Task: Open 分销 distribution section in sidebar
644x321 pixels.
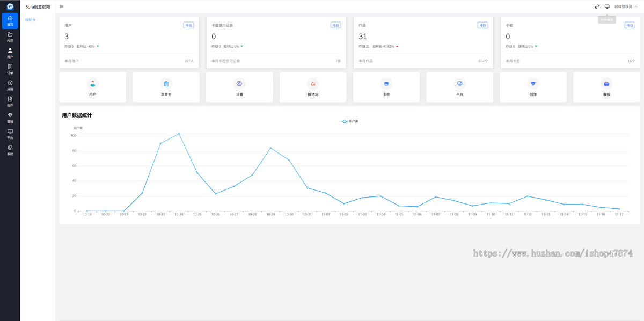Action: coord(10,85)
